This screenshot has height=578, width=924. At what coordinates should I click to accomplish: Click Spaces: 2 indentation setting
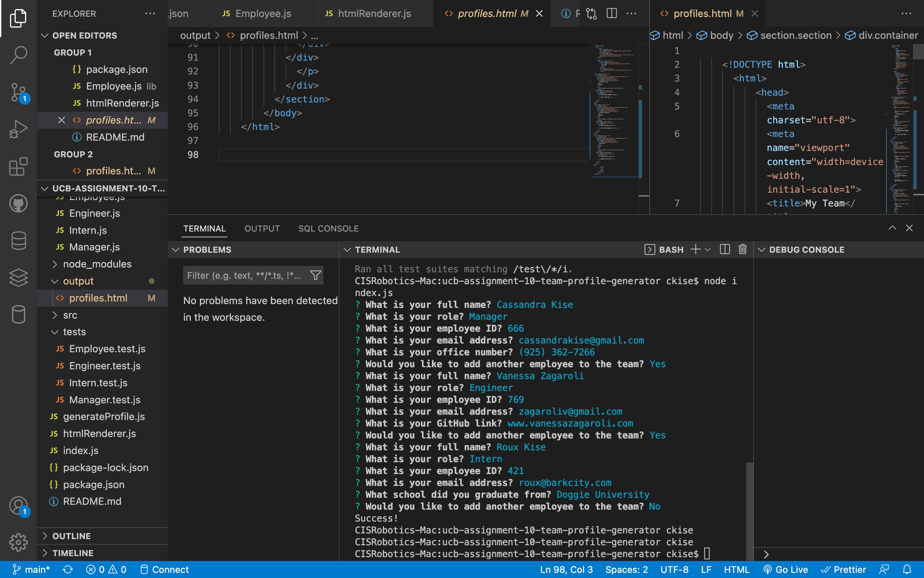pos(627,570)
